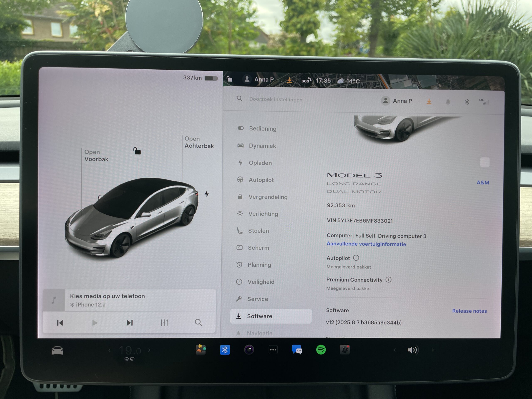Open 'Aanvullende voertuiginformatie' link

click(x=366, y=244)
